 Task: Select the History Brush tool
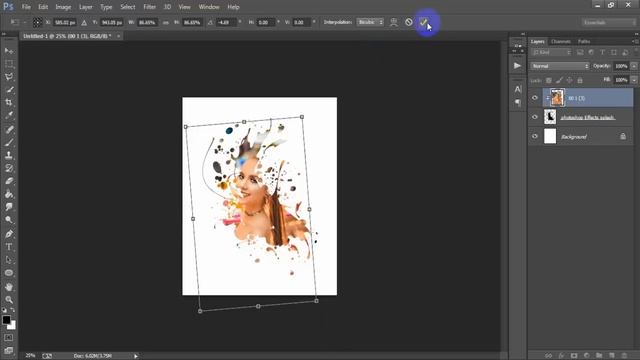[9, 168]
